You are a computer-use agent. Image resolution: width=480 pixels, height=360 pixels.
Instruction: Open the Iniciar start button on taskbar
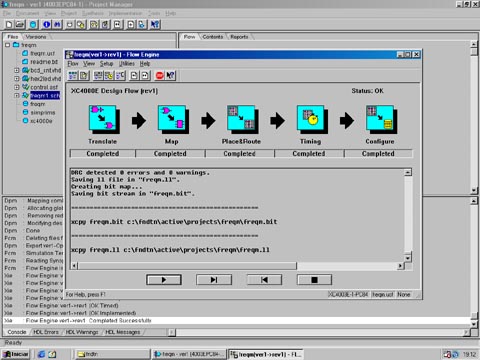pos(16,354)
